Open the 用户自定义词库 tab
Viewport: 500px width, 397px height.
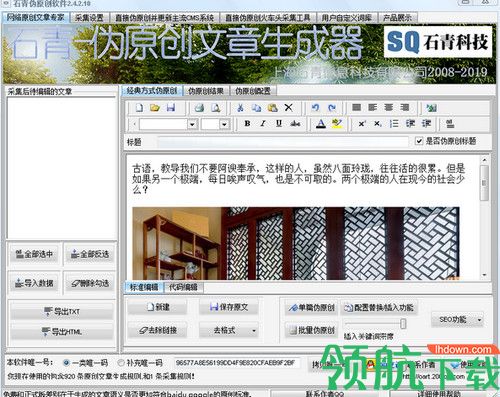pyautogui.click(x=347, y=18)
